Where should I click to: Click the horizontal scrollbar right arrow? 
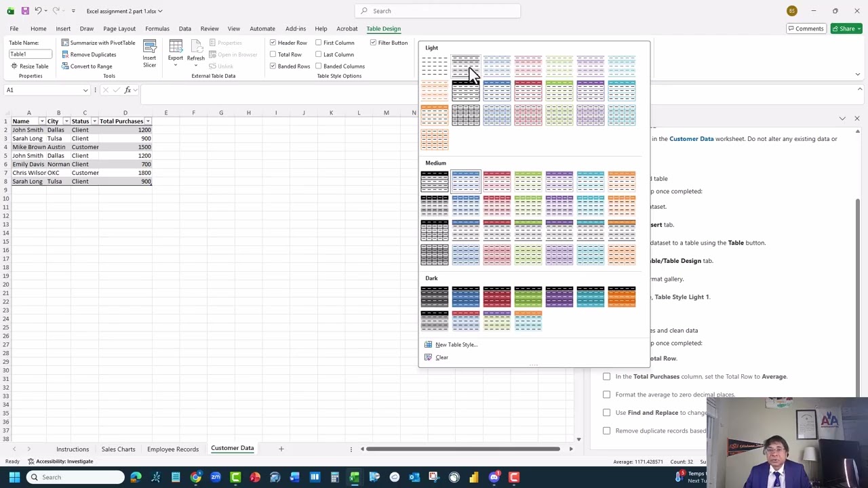tap(571, 449)
